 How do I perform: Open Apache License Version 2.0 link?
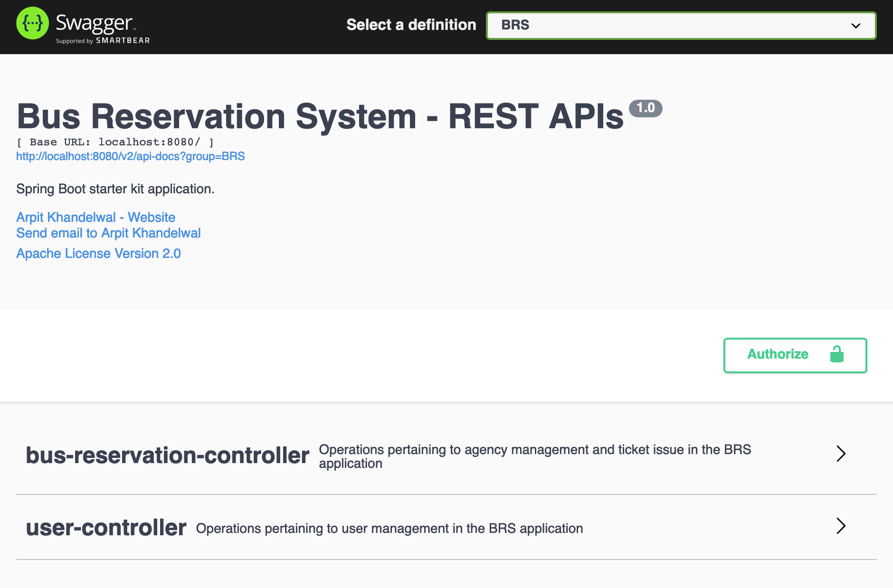tap(98, 253)
